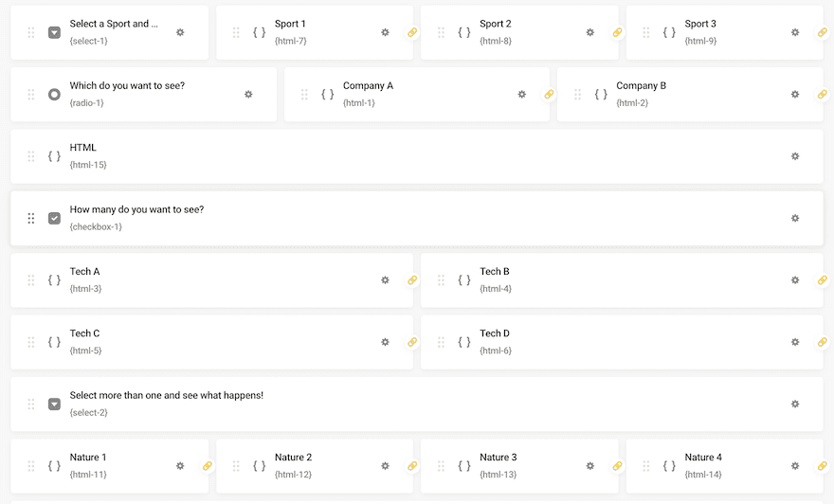The height and width of the screenshot is (504, 834).
Task: Click dropdown icon of 'Select a Sport' field
Action: (54, 32)
